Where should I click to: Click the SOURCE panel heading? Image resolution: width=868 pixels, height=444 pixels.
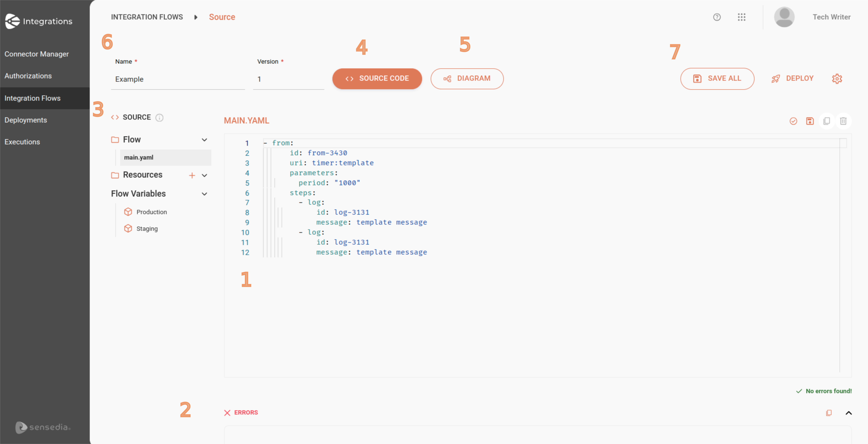[x=136, y=117]
